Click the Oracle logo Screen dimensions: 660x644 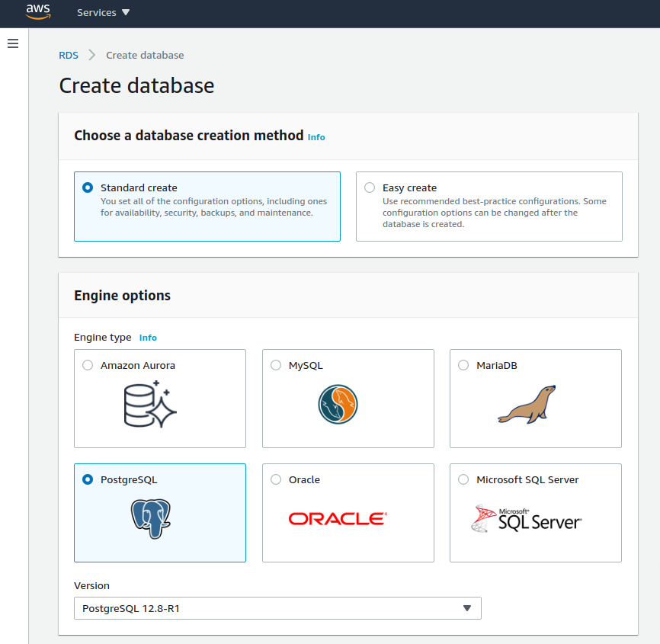(338, 518)
